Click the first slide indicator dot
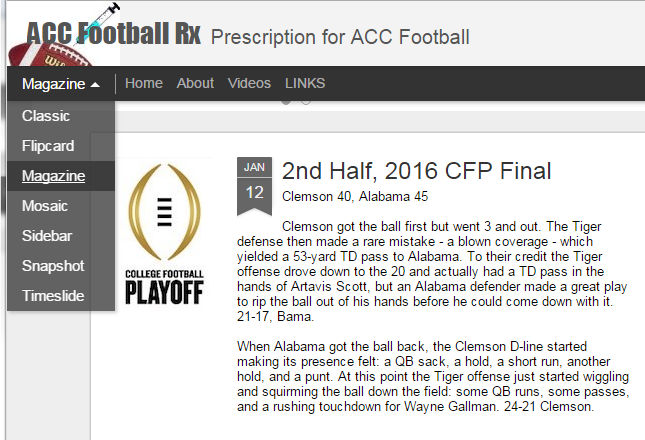The image size is (645, 440). (x=287, y=100)
